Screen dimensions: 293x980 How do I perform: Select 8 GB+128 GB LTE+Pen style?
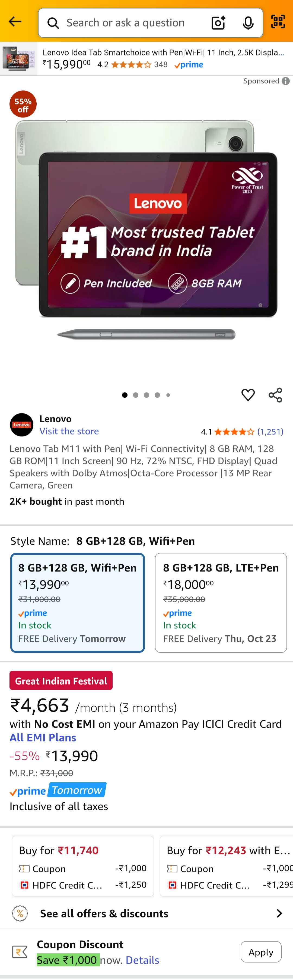click(x=221, y=602)
